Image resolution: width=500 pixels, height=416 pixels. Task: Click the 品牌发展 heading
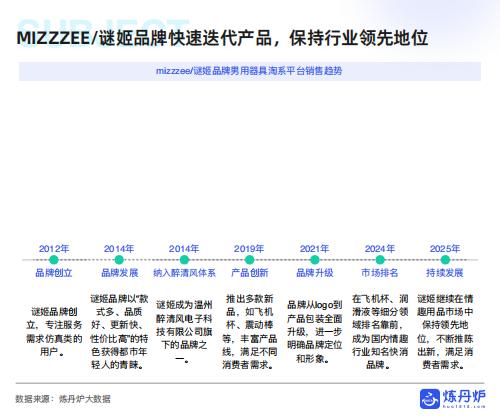click(x=119, y=273)
